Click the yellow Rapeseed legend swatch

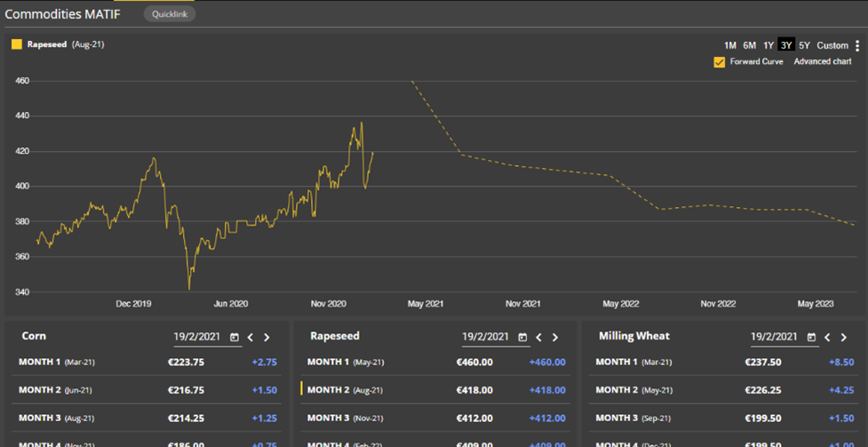tap(17, 44)
